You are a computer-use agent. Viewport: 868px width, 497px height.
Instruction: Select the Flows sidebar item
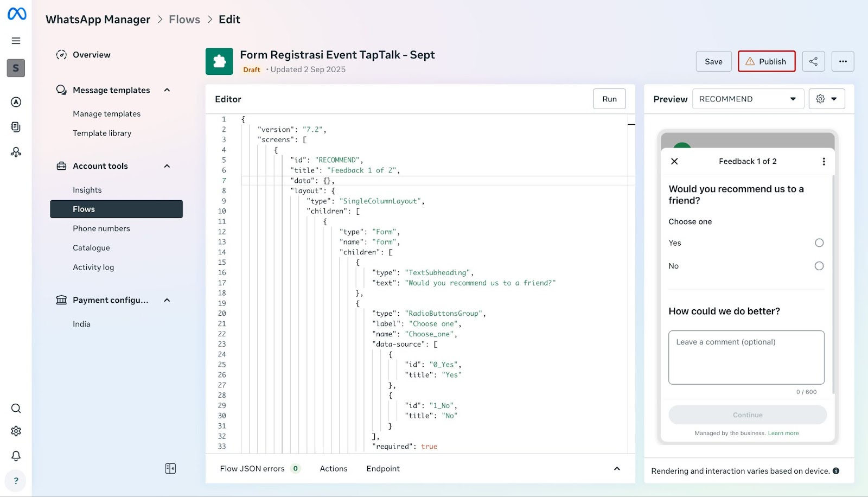click(116, 209)
